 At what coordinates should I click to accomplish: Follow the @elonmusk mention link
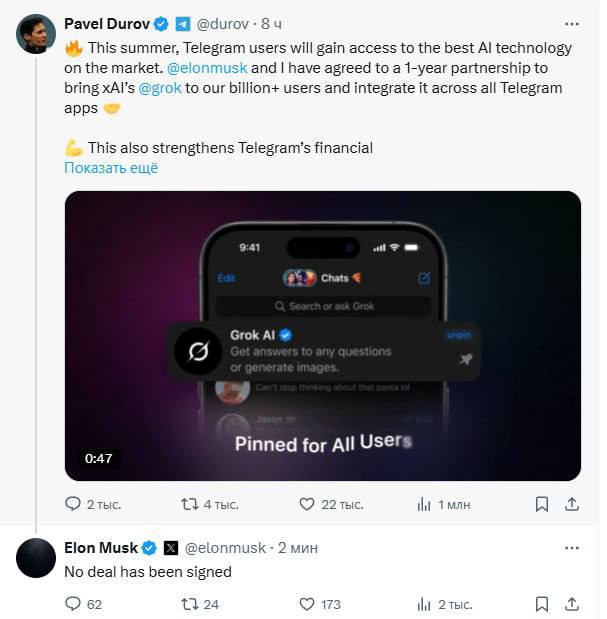[x=207, y=68]
